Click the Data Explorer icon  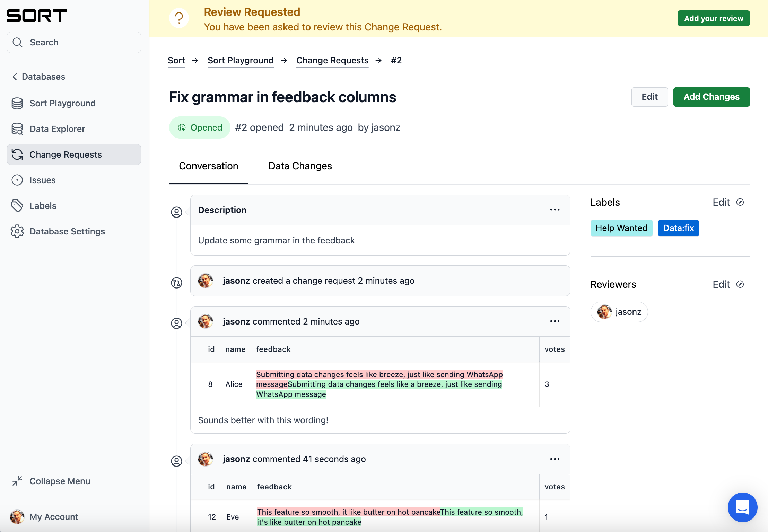[17, 129]
